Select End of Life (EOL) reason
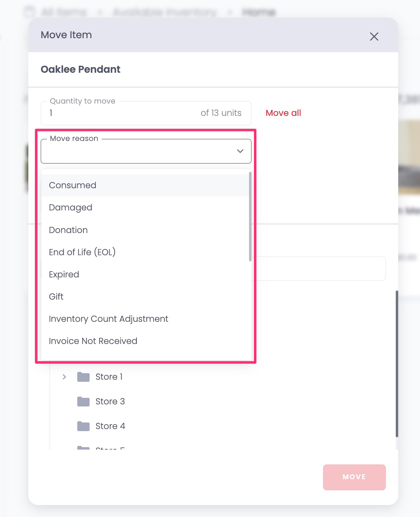The image size is (420, 517). tap(146, 252)
